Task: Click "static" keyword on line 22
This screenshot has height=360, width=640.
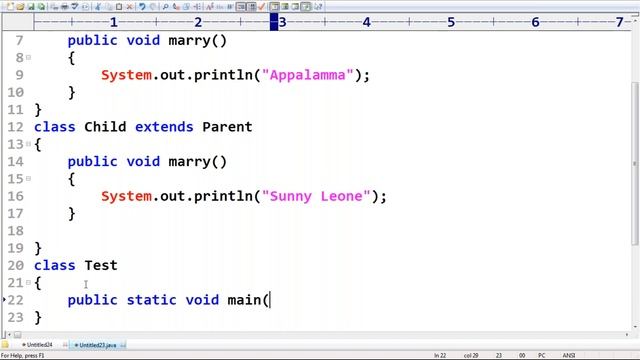Action: [x=151, y=300]
